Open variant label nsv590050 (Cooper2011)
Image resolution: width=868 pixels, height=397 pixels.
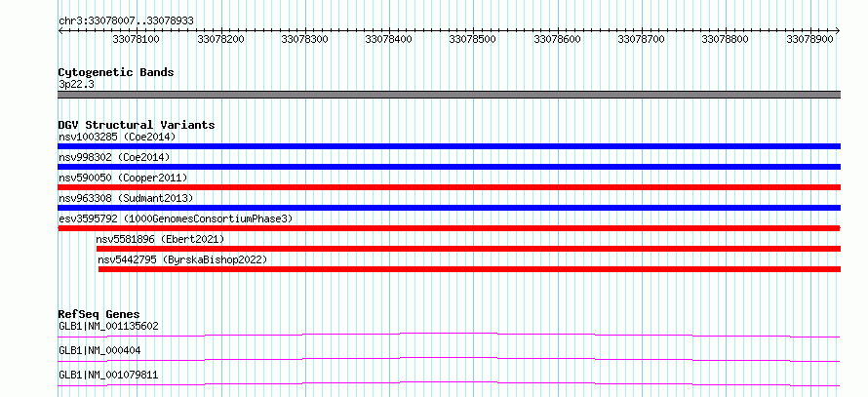coord(123,178)
